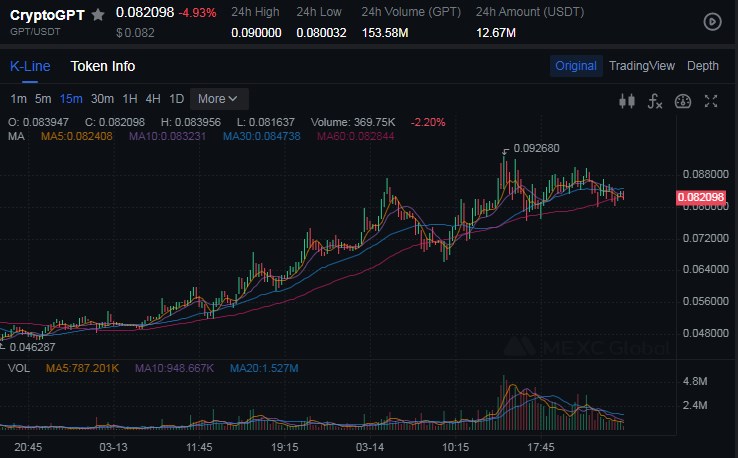Click the CryptoGPT pair name
Viewport: 738px width, 458px height.
(47, 16)
